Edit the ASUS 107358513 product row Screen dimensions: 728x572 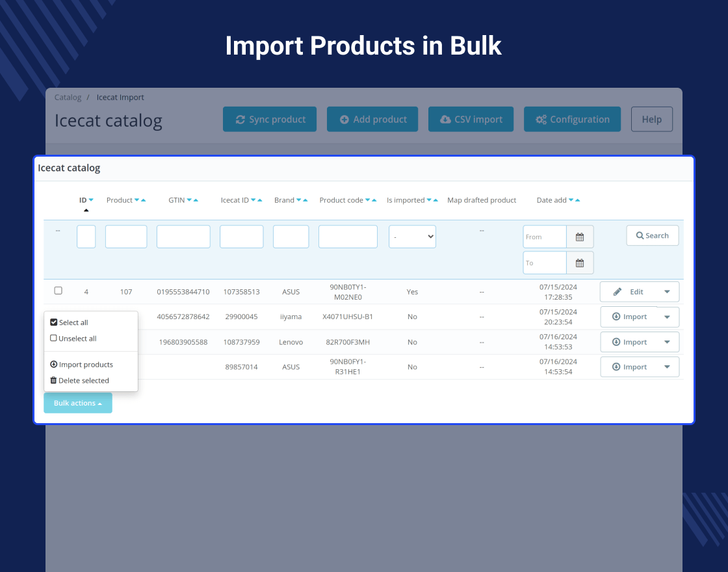point(628,292)
